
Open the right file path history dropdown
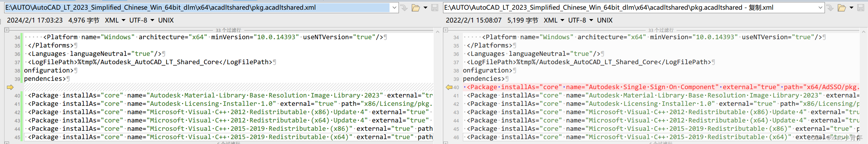click(820, 8)
